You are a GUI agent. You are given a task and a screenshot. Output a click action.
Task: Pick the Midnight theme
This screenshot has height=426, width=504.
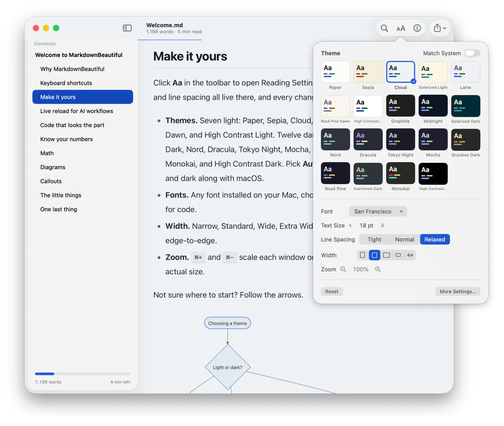pos(433,106)
